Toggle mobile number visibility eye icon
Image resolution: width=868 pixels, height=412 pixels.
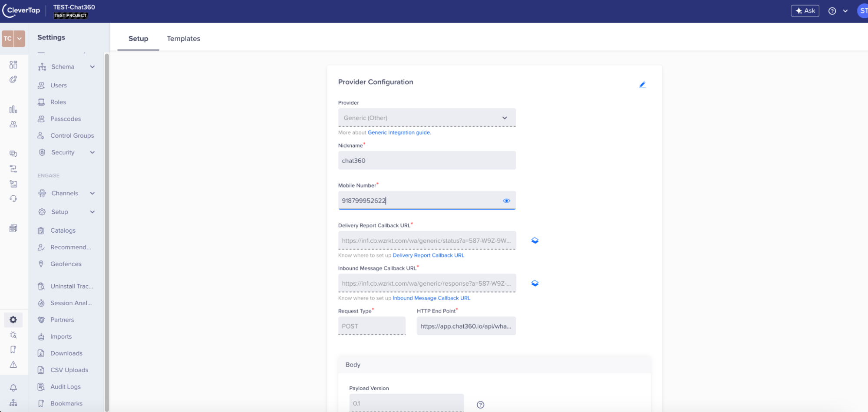point(506,201)
